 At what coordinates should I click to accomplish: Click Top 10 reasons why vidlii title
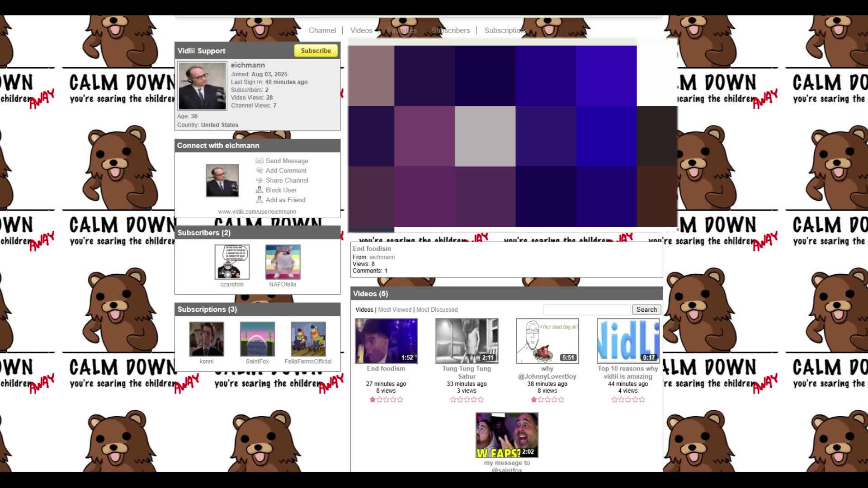pos(628,372)
